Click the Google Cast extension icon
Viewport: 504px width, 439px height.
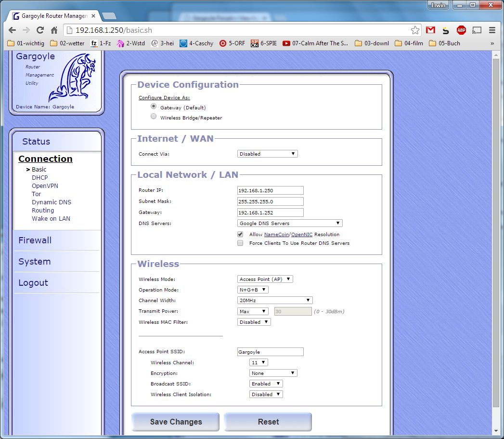point(477,30)
